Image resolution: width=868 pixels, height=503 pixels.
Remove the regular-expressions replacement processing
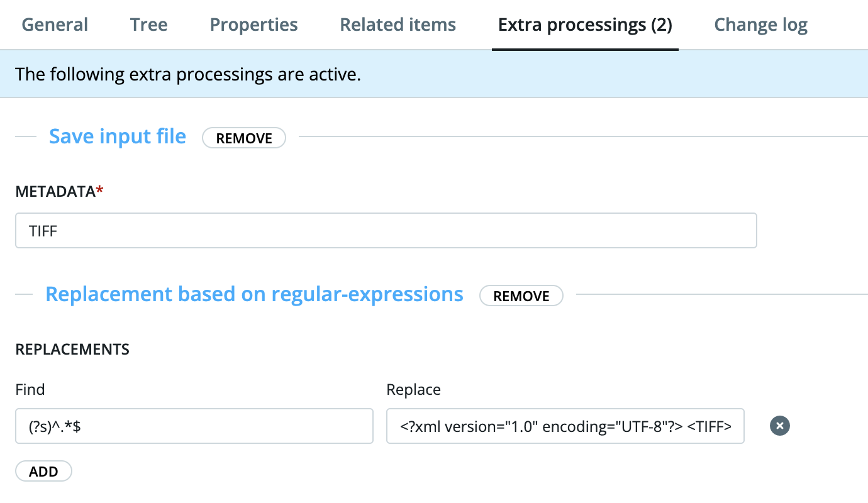click(521, 296)
